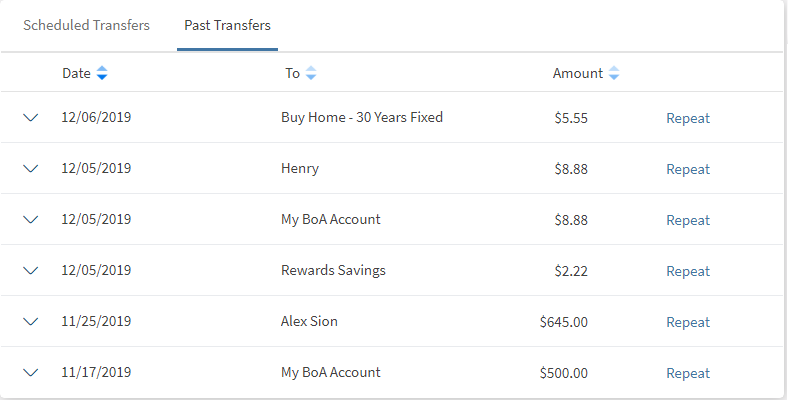
Task: Repeat the $8.88 My BoA Account transfer
Action: pos(688,220)
